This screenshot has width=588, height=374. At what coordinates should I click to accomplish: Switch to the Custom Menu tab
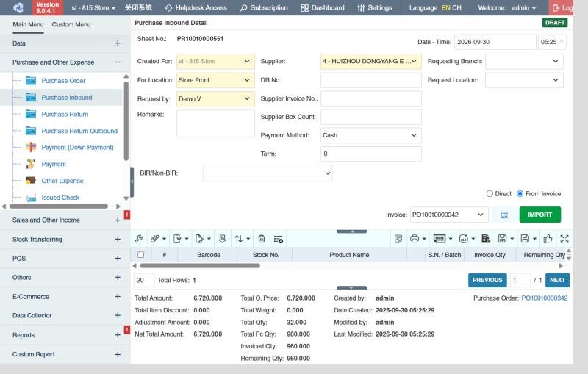coord(71,24)
